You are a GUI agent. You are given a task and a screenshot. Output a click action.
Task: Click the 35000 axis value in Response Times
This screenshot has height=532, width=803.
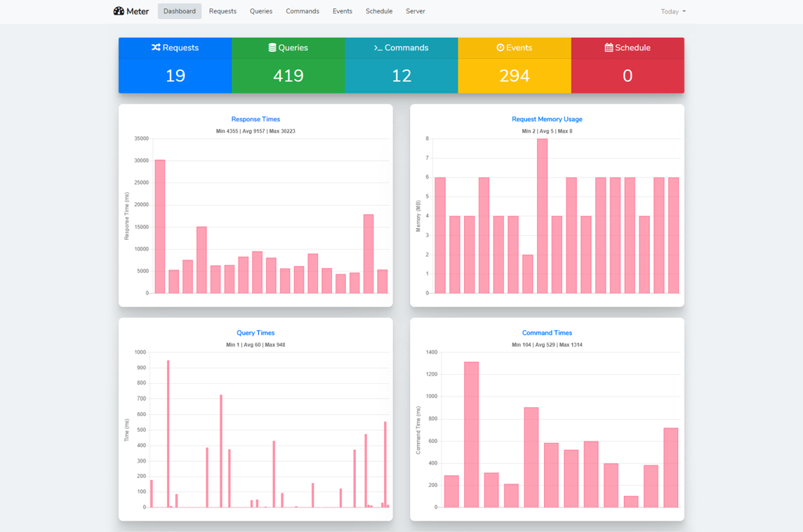[x=141, y=139]
